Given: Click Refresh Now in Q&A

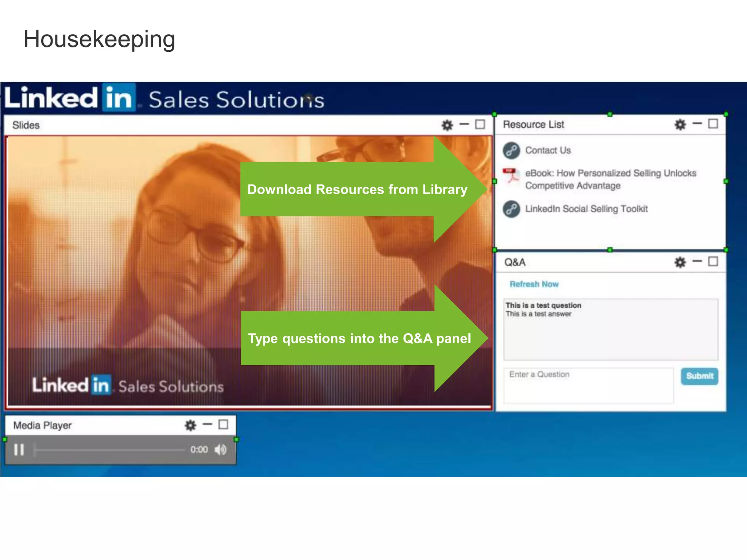Looking at the screenshot, I should pyautogui.click(x=534, y=284).
